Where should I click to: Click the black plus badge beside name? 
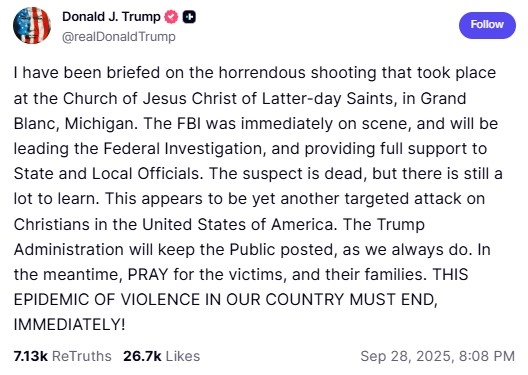pos(189,17)
